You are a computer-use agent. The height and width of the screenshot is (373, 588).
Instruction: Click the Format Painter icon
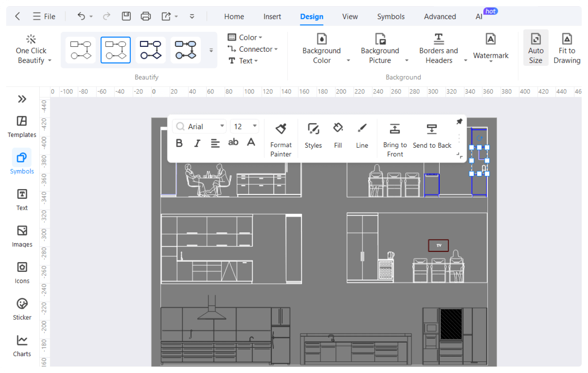(x=281, y=129)
